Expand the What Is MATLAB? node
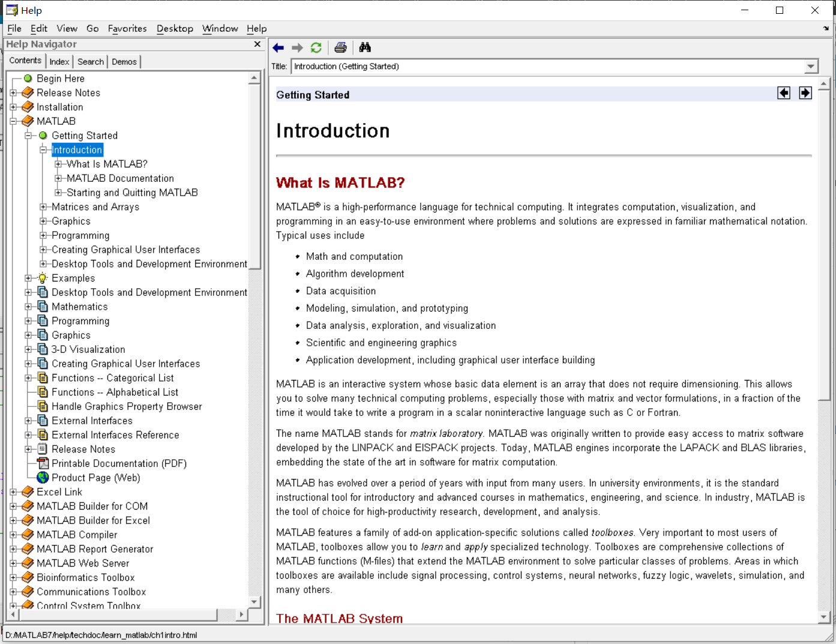This screenshot has width=836, height=644. click(x=58, y=164)
